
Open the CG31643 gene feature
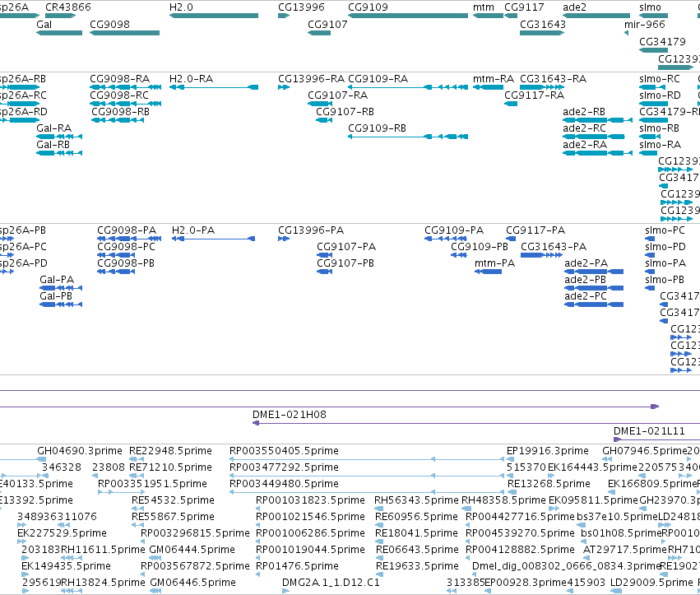coord(542,33)
